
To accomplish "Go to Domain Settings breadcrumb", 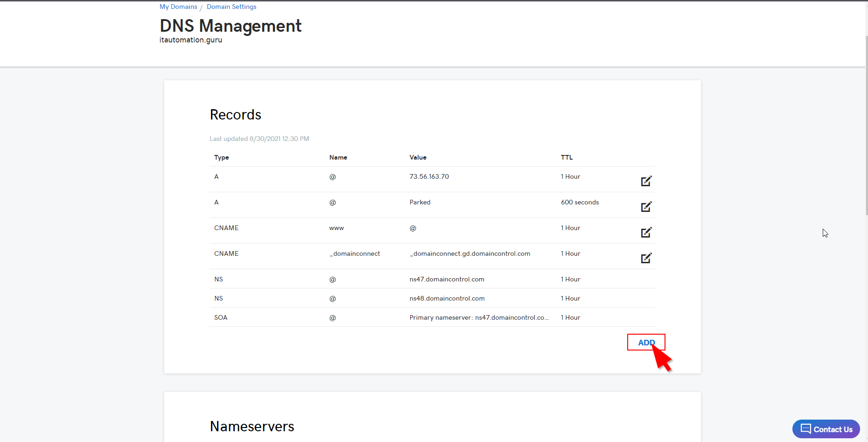I will click(x=231, y=7).
